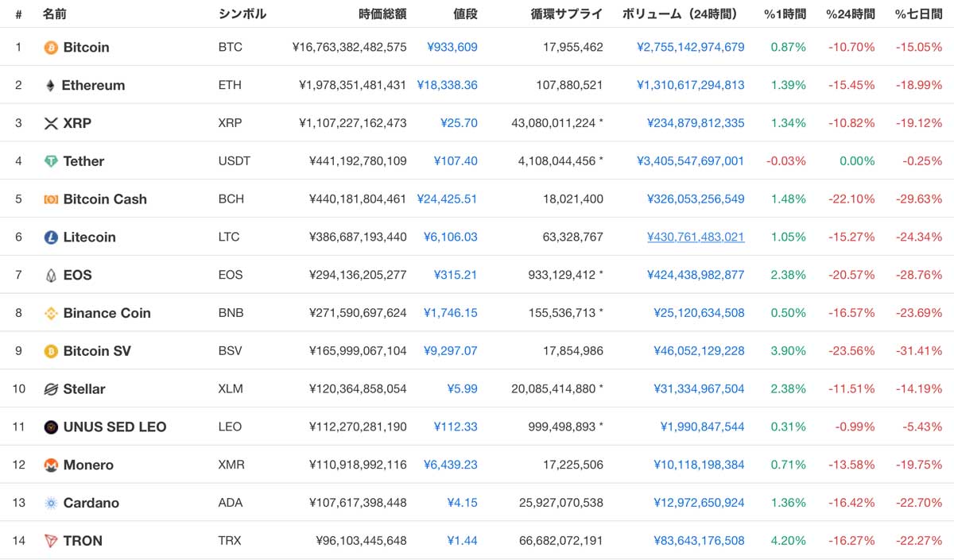
Task: Open the Bitcoin Cash name link
Action: [x=105, y=199]
